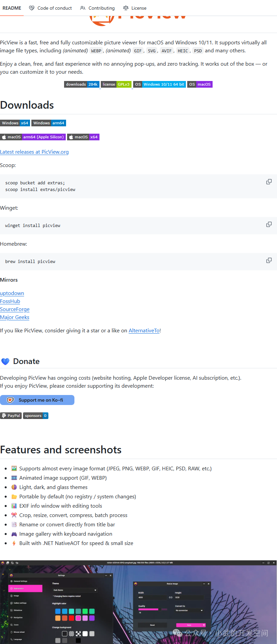Click the Features and screenshots heading
The height and width of the screenshot is (644, 277).
coord(61,450)
